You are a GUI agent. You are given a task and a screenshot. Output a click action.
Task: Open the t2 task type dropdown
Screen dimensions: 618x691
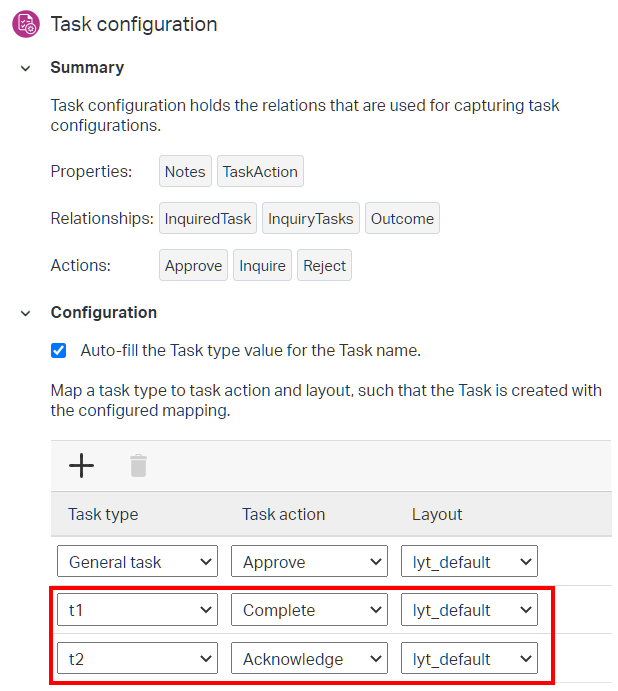137,659
